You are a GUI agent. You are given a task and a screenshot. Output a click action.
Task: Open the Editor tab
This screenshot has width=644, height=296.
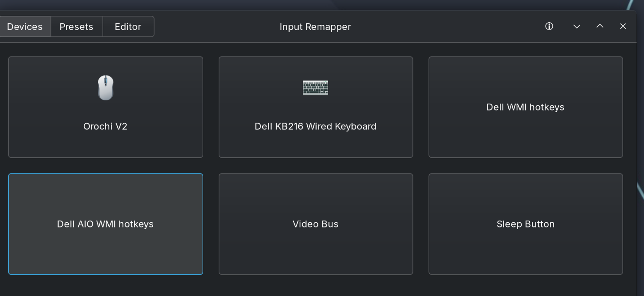[128, 27]
